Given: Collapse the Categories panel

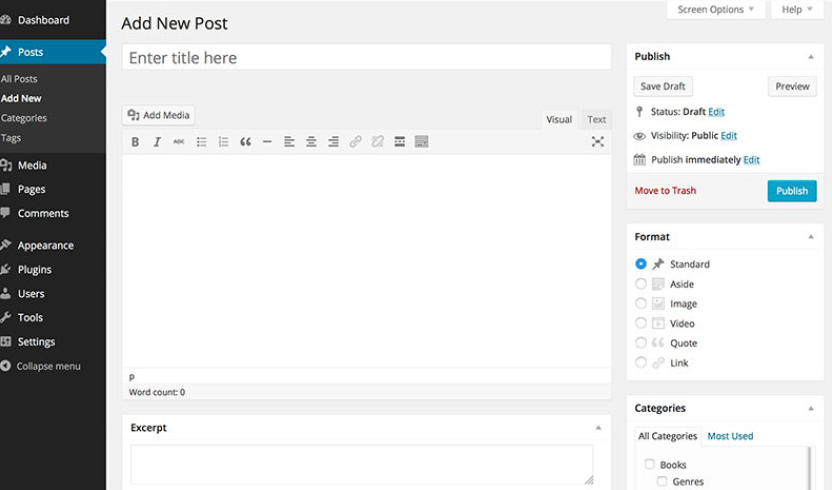Looking at the screenshot, I should [x=811, y=408].
